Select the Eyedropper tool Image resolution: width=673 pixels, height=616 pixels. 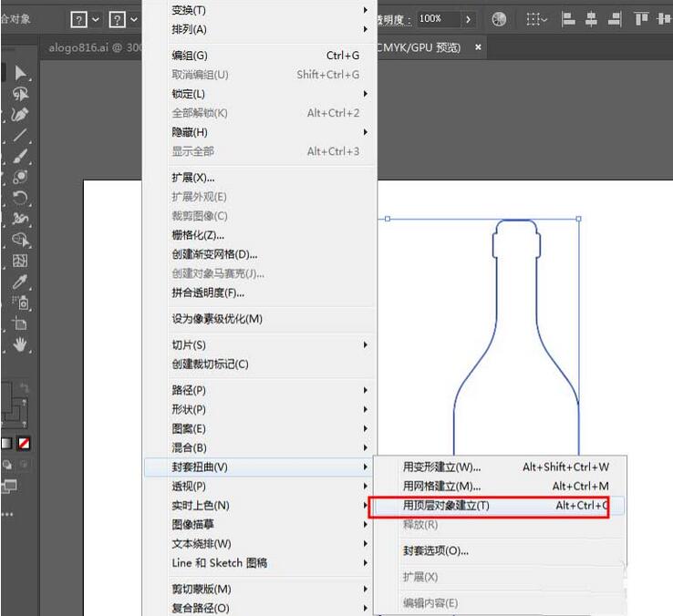click(x=20, y=282)
